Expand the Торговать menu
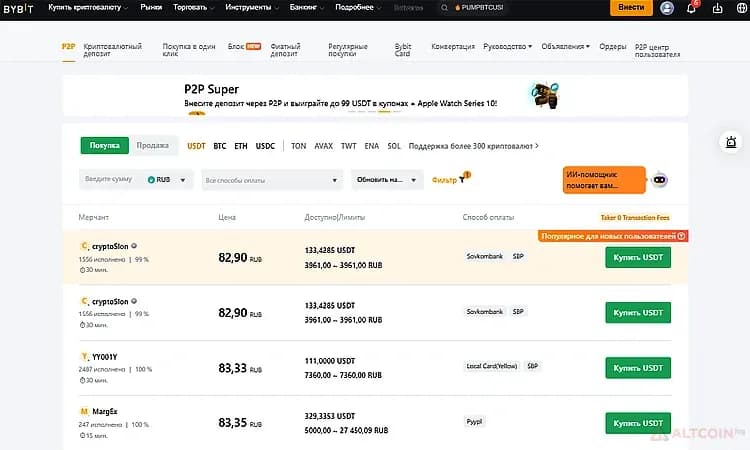The image size is (750, 450). pos(194,8)
